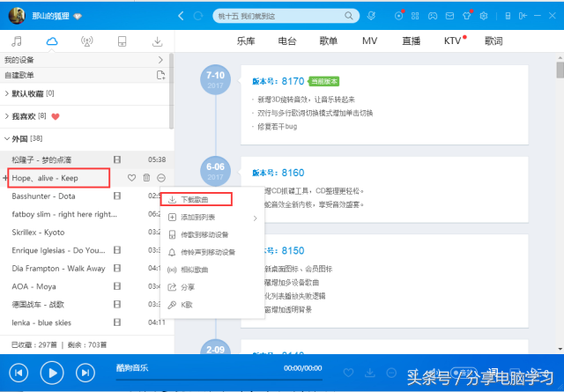Click the red-dot circular icon in title bar
Image resolution: width=564 pixels, height=392 pixels.
click(398, 16)
